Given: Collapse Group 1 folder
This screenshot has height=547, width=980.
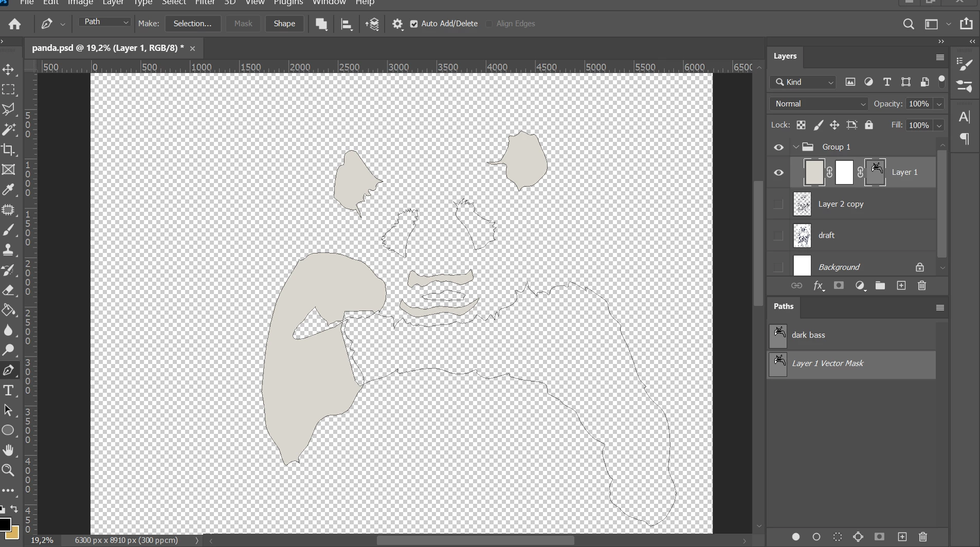Looking at the screenshot, I should coord(796,147).
